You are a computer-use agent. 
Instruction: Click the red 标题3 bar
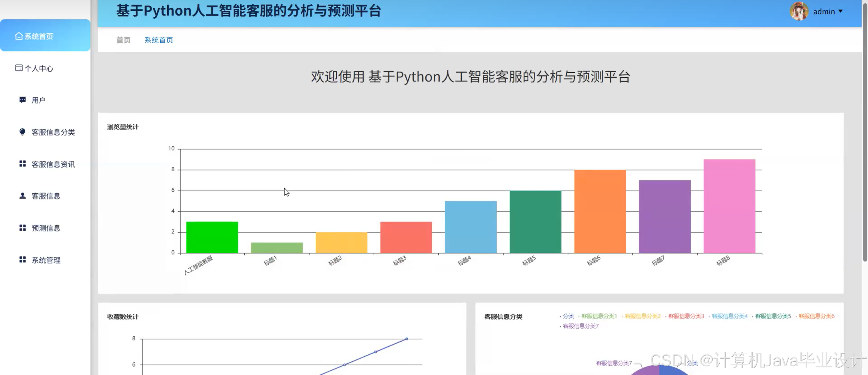point(406,237)
